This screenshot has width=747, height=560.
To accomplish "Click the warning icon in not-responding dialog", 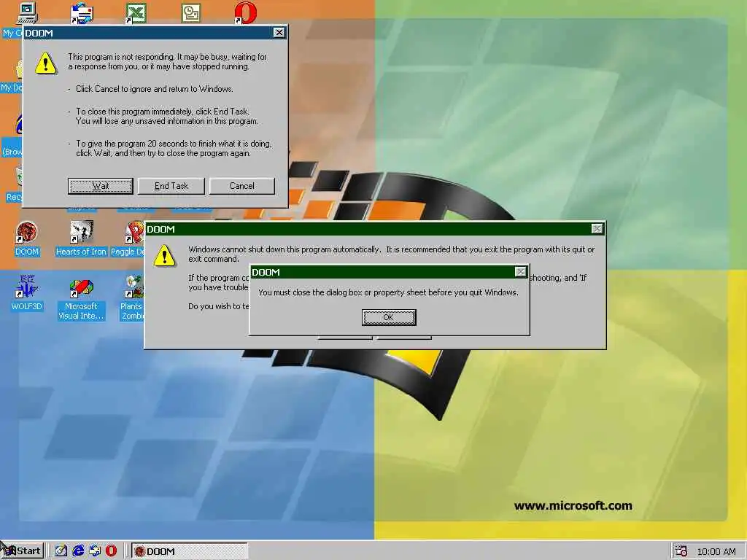I will [x=46, y=63].
